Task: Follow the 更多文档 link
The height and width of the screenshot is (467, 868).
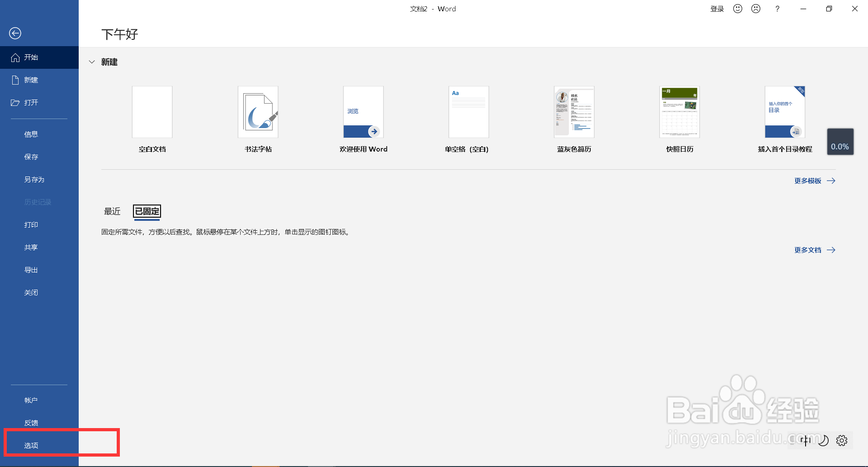Action: click(808, 250)
